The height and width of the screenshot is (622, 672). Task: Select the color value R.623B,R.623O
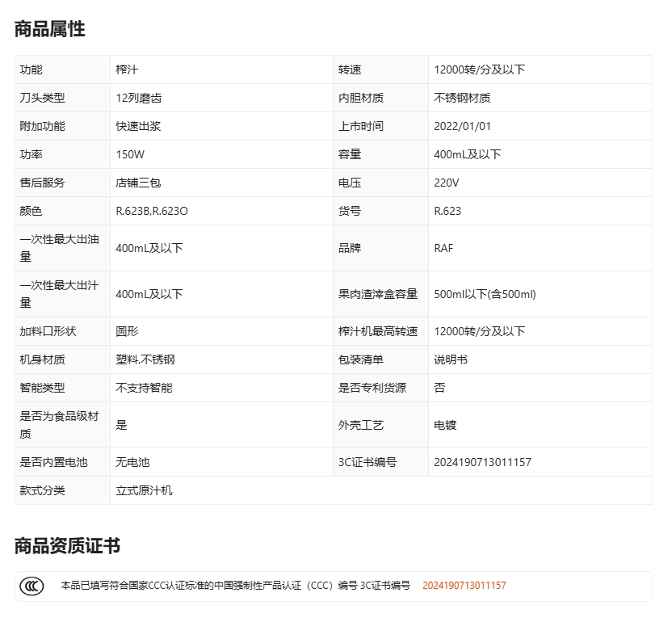[x=152, y=211]
